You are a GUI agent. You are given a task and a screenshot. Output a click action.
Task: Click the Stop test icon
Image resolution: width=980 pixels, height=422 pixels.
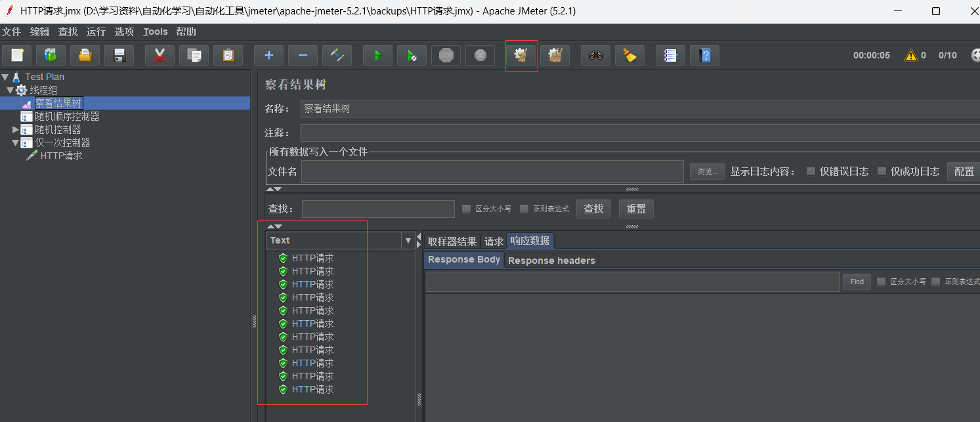click(x=446, y=55)
